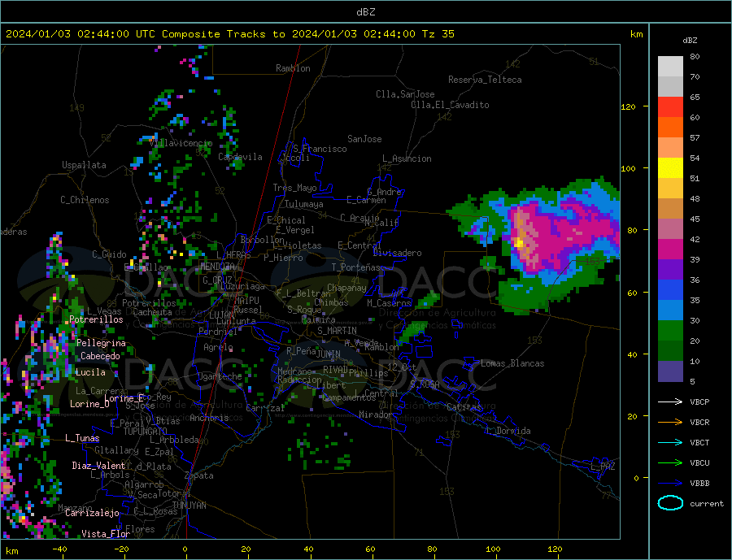Click the 'TUNUYAN' map label
The height and width of the screenshot is (560, 732).
(x=189, y=506)
